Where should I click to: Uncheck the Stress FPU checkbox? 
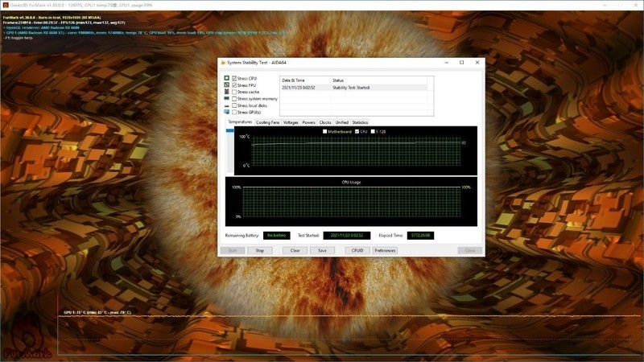[234, 85]
